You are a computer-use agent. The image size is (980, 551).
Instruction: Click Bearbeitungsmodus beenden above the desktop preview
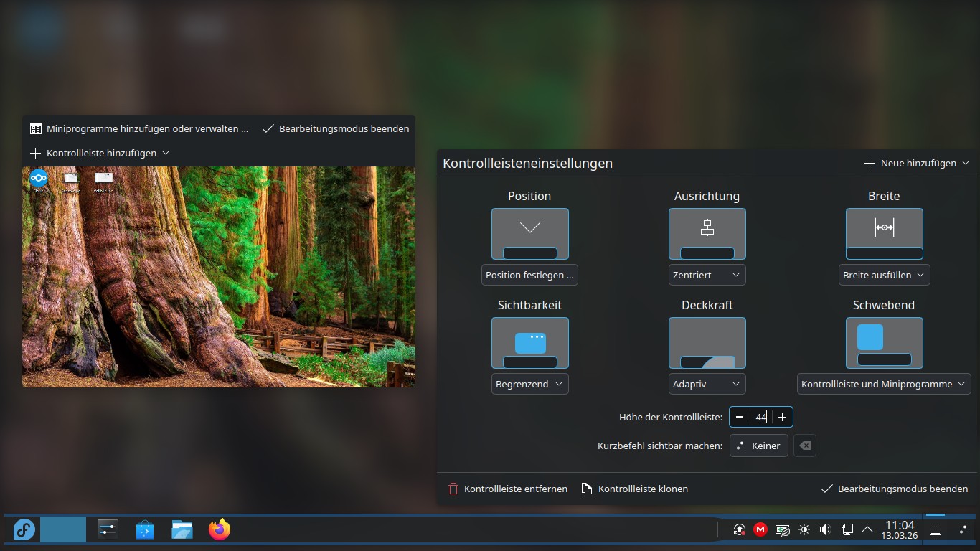click(x=336, y=129)
